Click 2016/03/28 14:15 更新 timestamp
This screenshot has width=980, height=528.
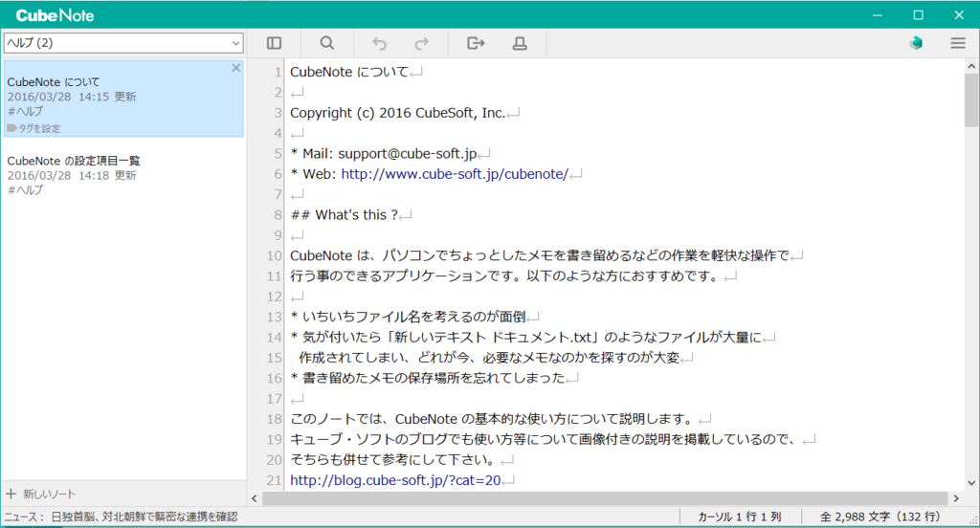click(72, 97)
